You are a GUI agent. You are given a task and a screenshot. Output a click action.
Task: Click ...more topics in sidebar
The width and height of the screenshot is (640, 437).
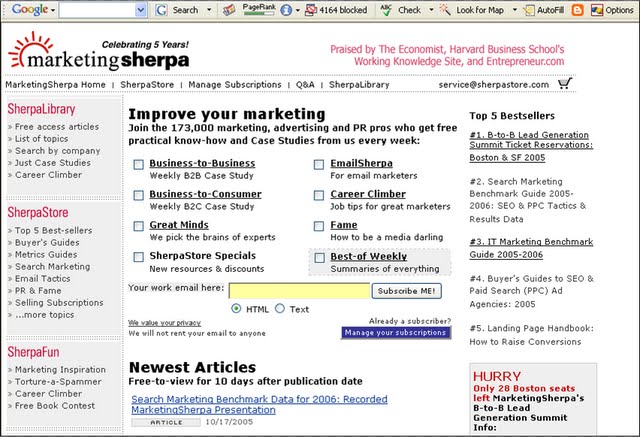44,315
